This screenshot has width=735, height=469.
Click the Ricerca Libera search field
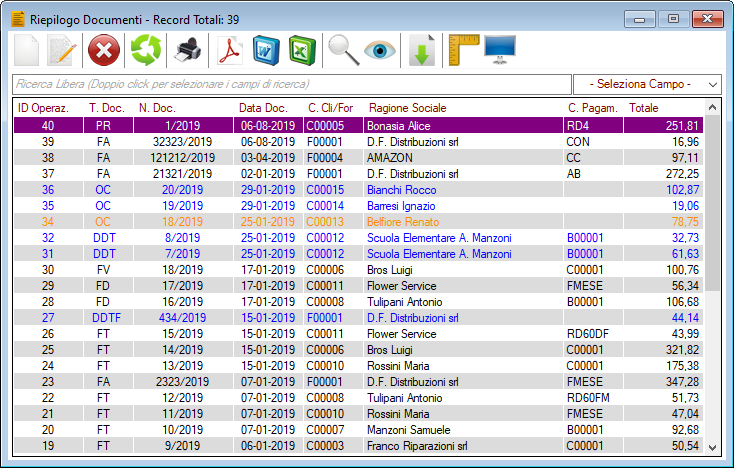point(290,84)
